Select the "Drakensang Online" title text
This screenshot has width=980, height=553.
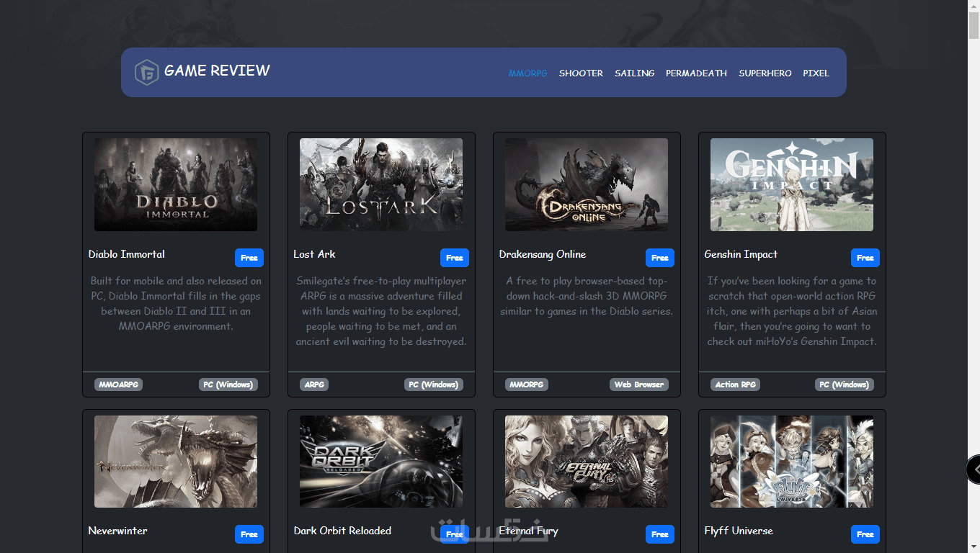pos(543,254)
